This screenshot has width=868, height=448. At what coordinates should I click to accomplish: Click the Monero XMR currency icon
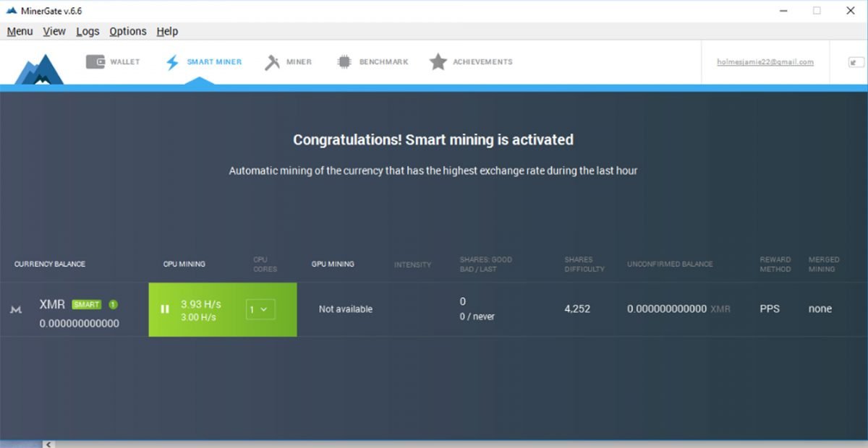(16, 309)
